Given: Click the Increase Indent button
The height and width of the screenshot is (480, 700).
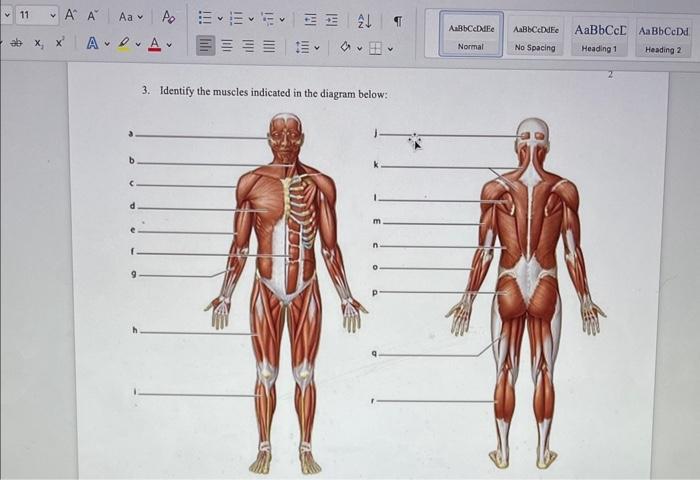Looking at the screenshot, I should [x=331, y=20].
